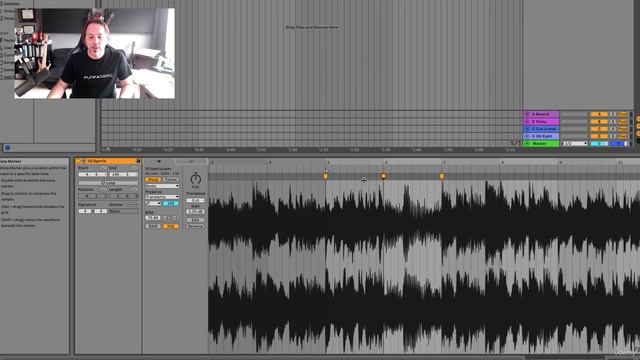Unfold the B Delay track arrow

pyautogui.click(x=527, y=122)
